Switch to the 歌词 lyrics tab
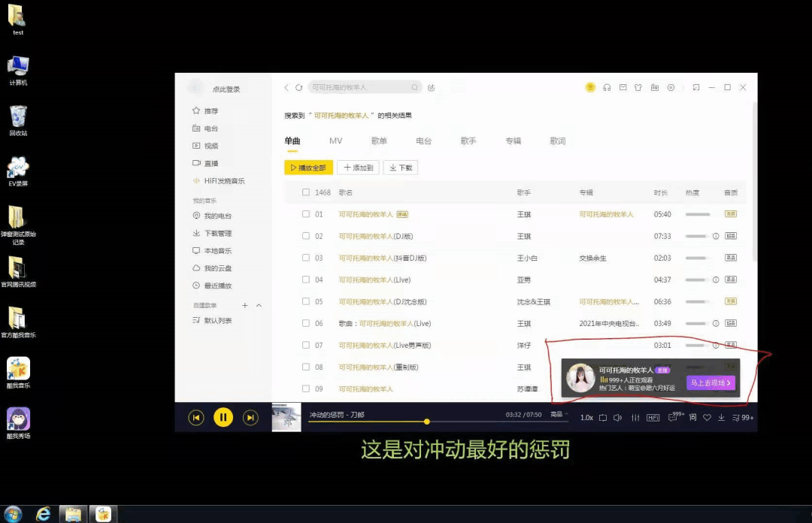The image size is (812, 523). [x=558, y=141]
